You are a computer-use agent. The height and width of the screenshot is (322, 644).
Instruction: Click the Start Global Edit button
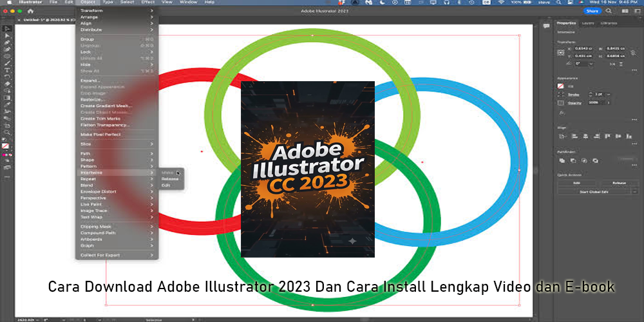pyautogui.click(x=594, y=192)
